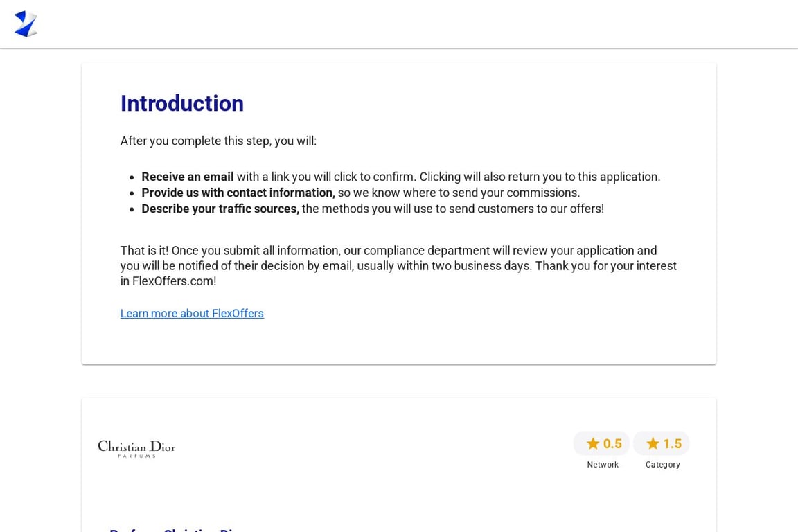The width and height of the screenshot is (798, 532).
Task: Click blank area below Learn more link
Action: pos(398,341)
